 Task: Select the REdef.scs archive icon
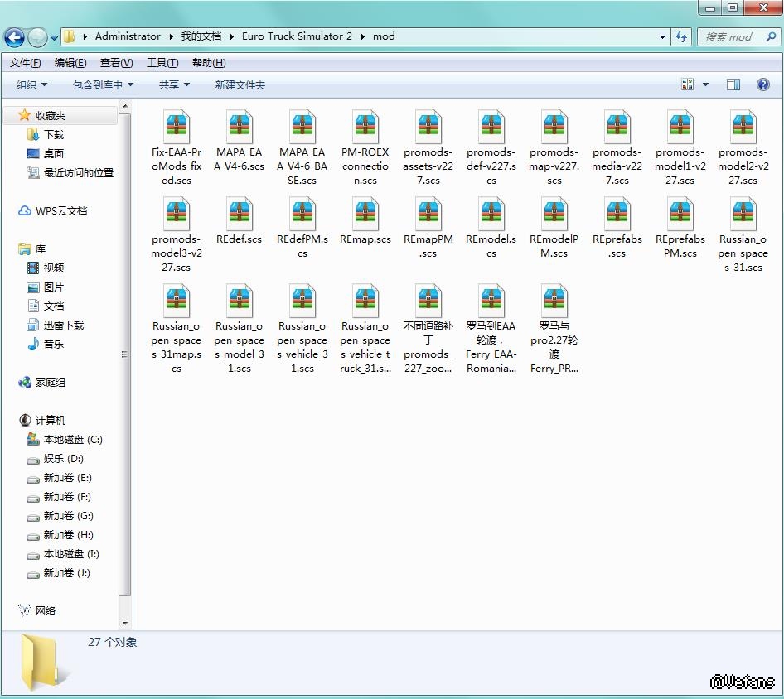pos(240,215)
